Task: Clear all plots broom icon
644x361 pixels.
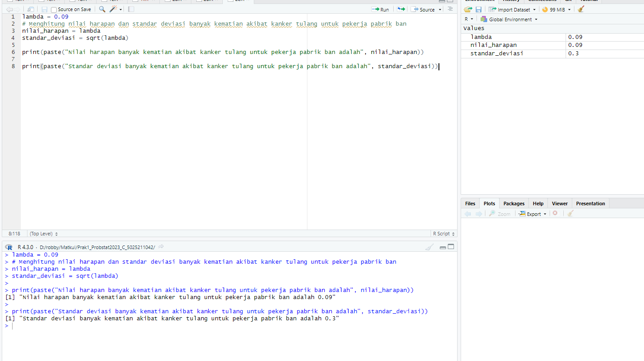Action: 570,214
